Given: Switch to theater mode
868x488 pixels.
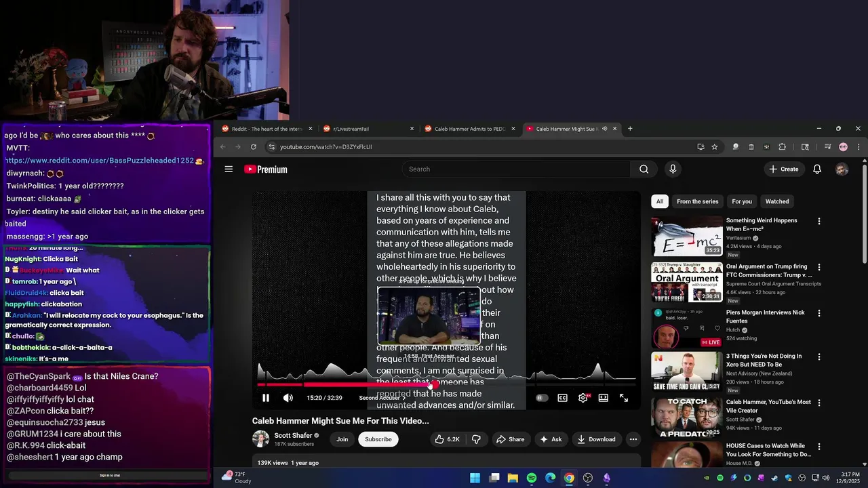Looking at the screenshot, I should click(x=603, y=398).
